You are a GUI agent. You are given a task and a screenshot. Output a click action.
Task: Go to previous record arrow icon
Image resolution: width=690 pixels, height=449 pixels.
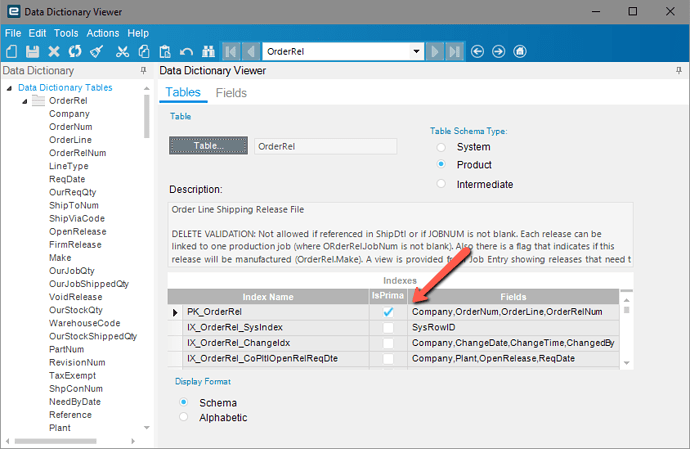251,52
